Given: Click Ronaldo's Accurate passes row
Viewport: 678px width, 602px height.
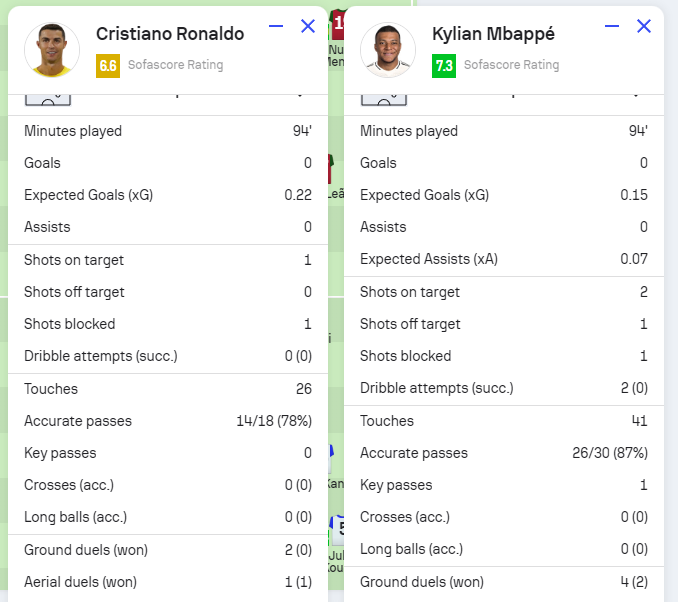Looking at the screenshot, I should pos(168,421).
